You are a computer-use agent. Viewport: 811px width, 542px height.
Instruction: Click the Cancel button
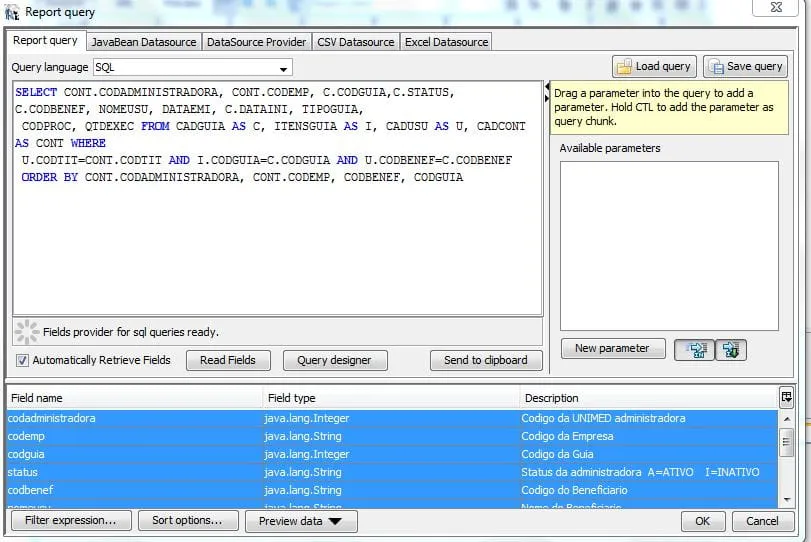coord(762,521)
